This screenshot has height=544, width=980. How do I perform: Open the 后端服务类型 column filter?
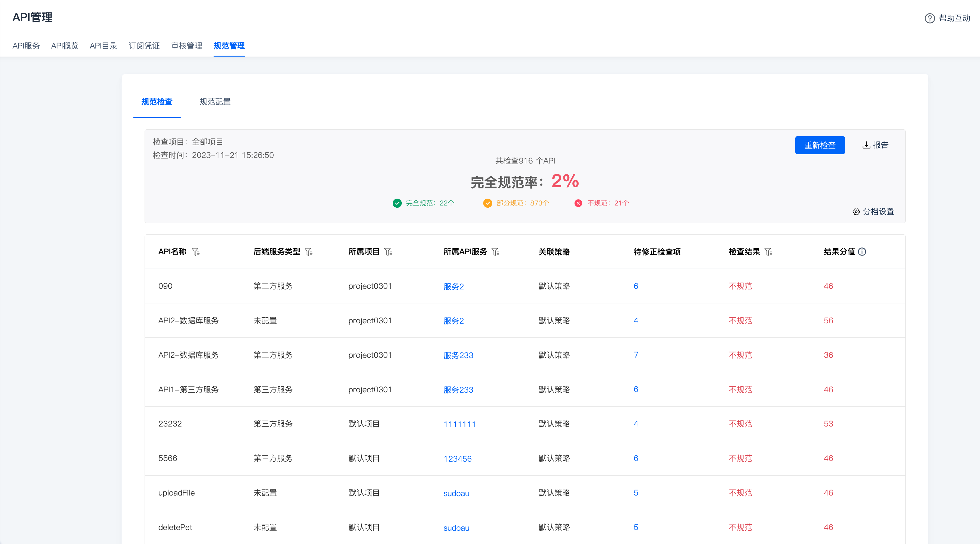[309, 252]
